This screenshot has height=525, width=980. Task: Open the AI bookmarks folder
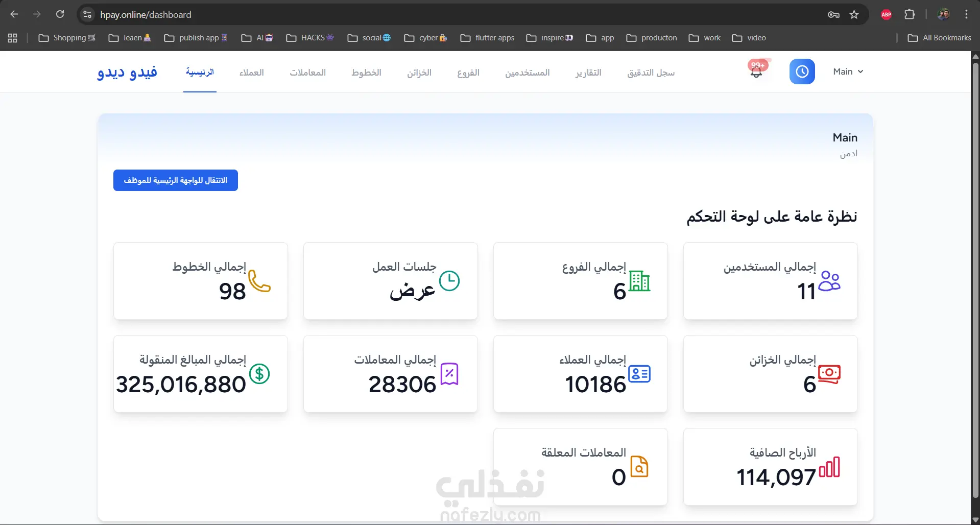pos(257,38)
